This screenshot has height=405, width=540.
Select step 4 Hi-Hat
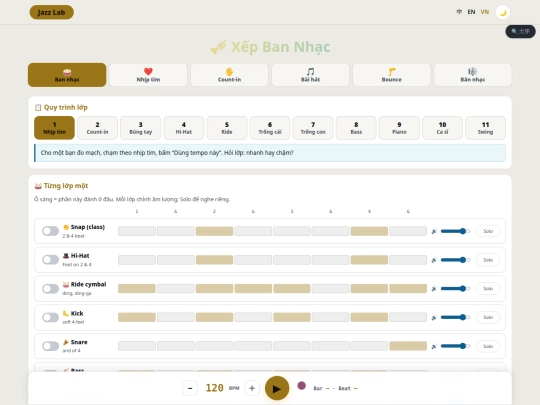click(184, 128)
